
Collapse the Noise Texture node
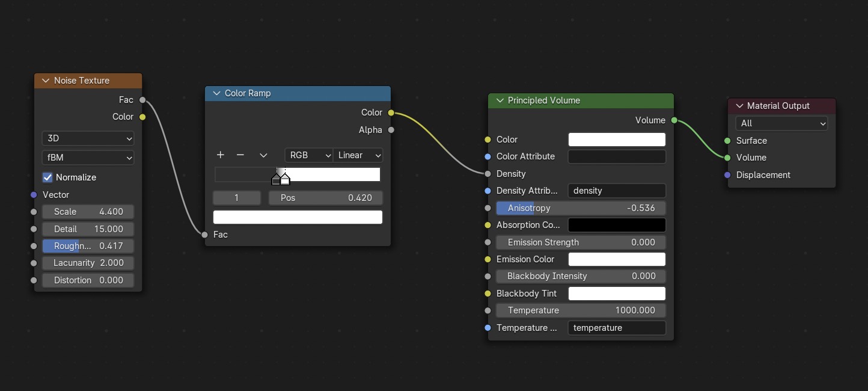click(x=45, y=81)
